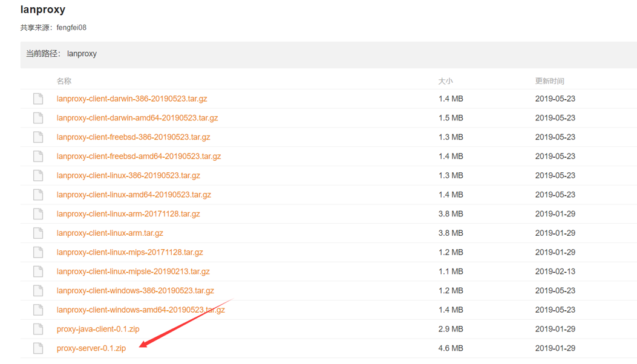Click the 1.1 MB size for linux-mipsle file
637x364 pixels.
tap(451, 271)
